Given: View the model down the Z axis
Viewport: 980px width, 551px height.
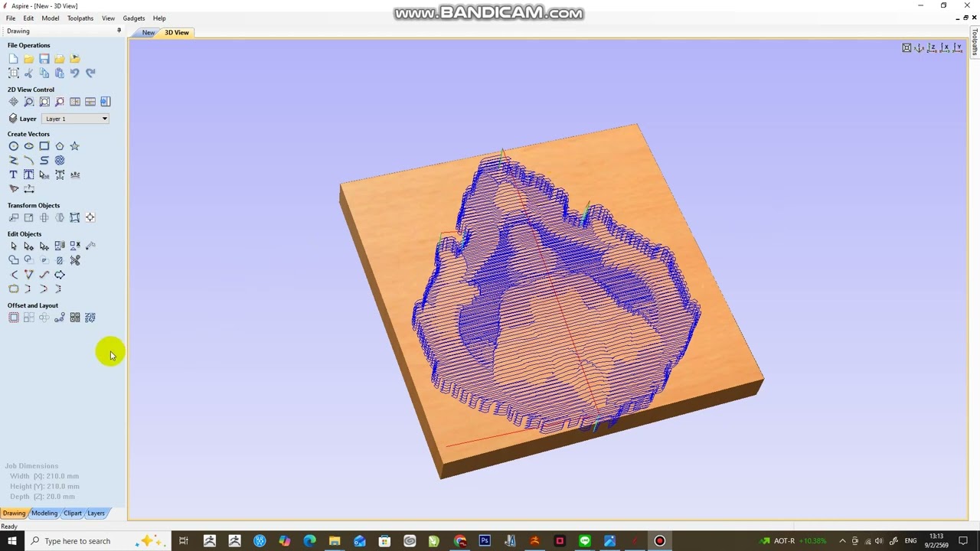Looking at the screenshot, I should (933, 48).
